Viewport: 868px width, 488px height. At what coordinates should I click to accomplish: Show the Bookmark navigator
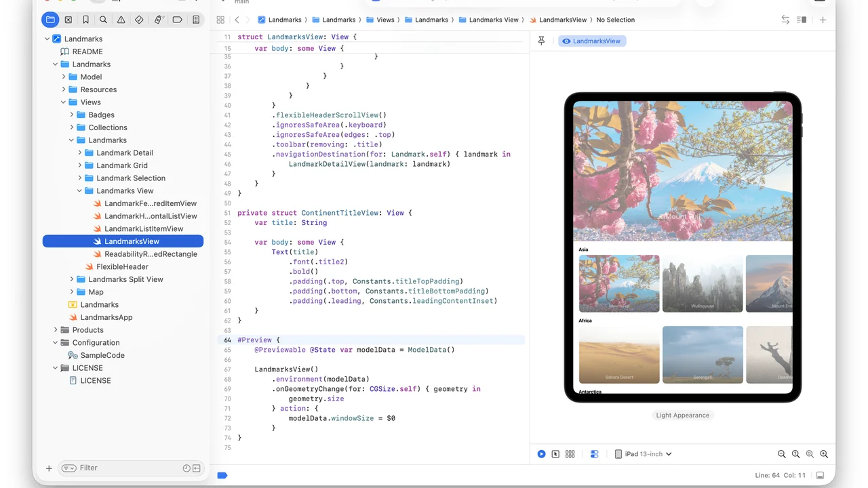[85, 20]
